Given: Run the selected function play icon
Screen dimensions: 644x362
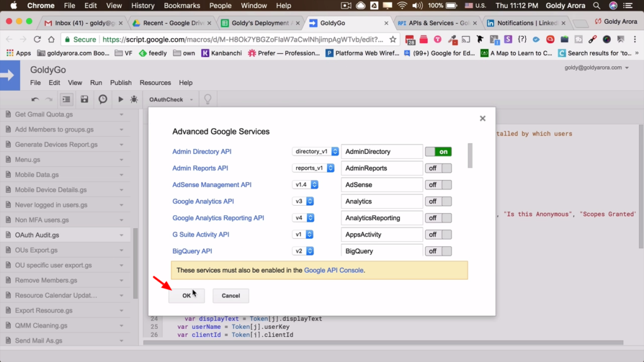Looking at the screenshot, I should pos(120,99).
